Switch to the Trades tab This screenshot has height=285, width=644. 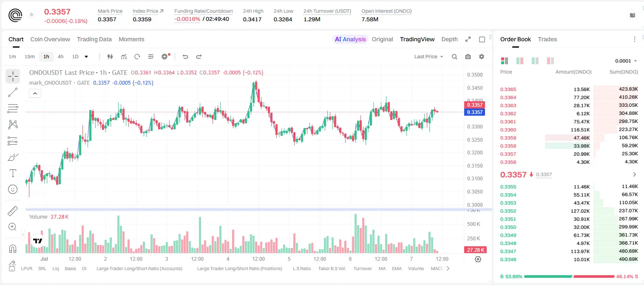click(547, 39)
